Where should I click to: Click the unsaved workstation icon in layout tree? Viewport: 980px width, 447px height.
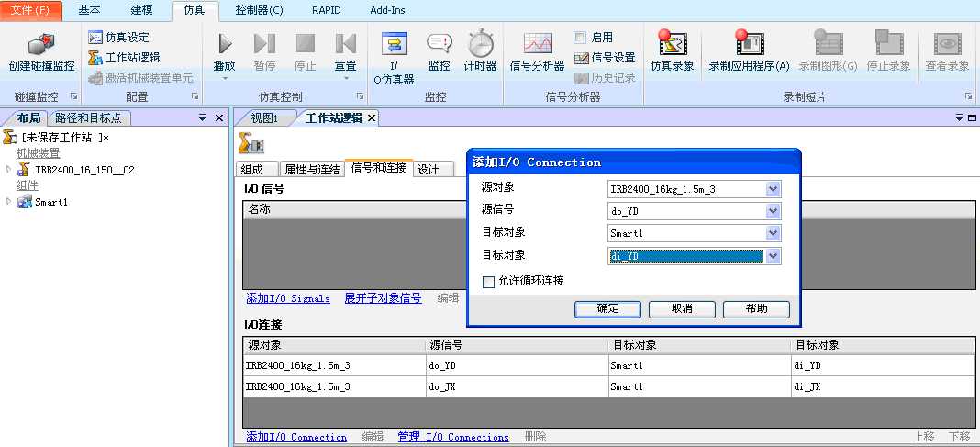point(10,137)
